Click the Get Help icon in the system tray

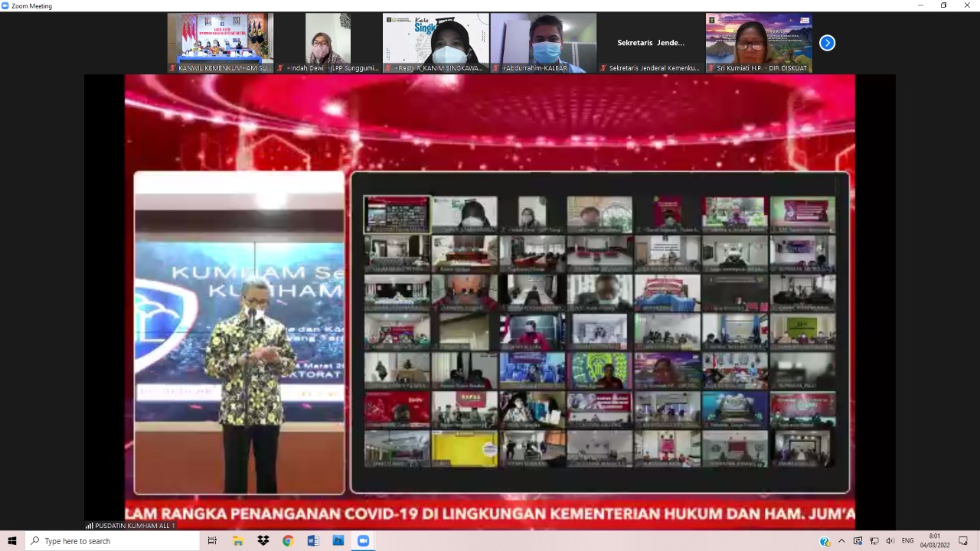pyautogui.click(x=825, y=541)
